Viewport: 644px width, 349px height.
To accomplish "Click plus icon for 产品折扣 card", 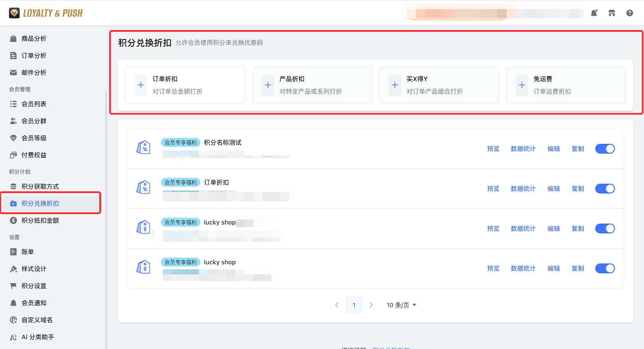I will [x=268, y=85].
